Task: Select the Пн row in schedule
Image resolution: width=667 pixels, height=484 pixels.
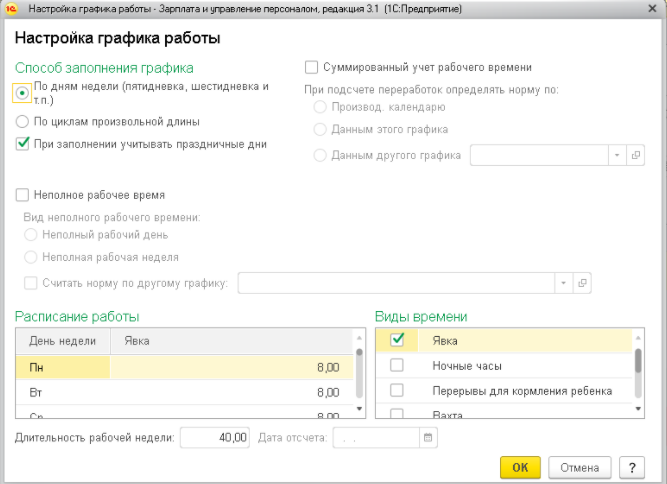Action: (185, 367)
